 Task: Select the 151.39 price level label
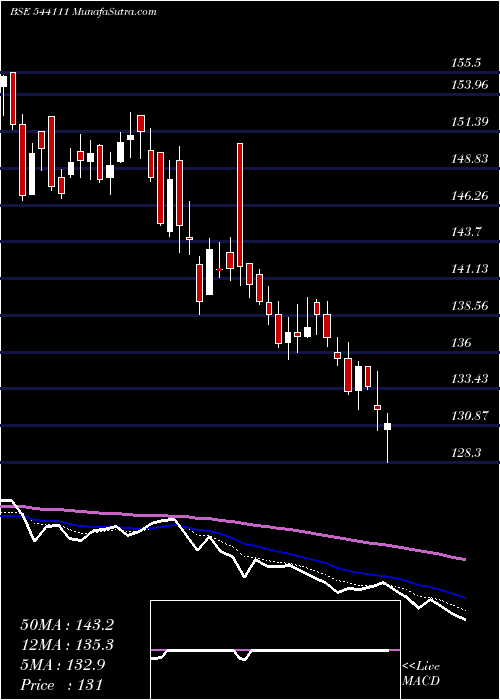pos(470,121)
